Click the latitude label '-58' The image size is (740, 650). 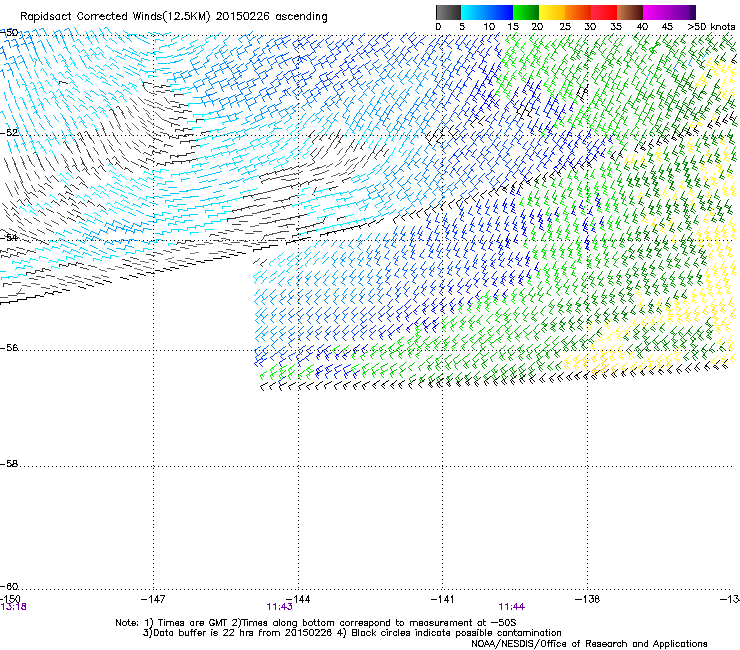tap(9, 464)
